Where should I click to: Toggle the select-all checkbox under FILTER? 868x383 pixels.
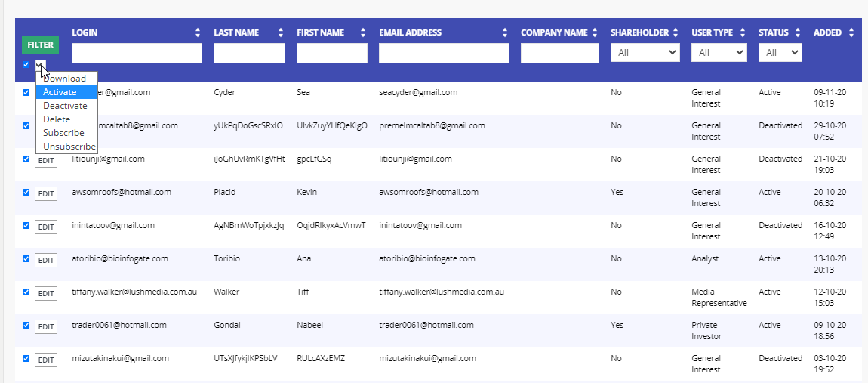pos(26,64)
